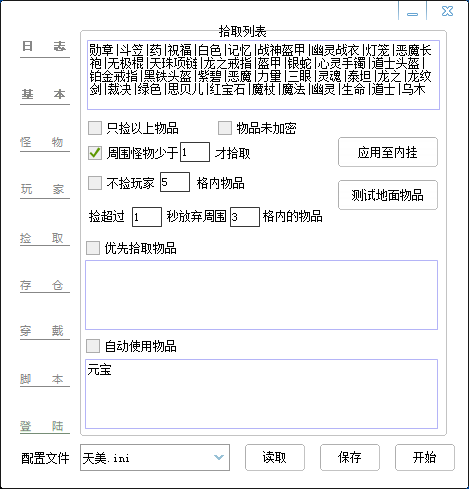Switch to the 基本 tab
Viewport: 469px width, 489px height.
[x=45, y=95]
